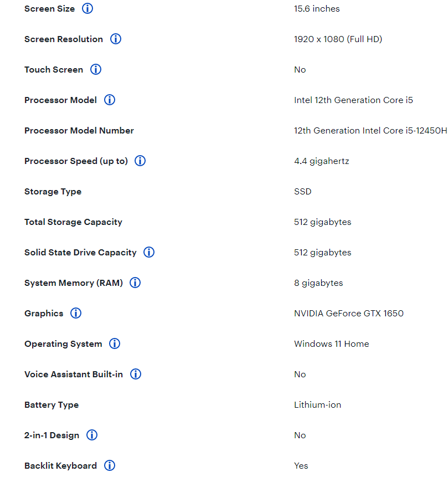Open the 2-in-1 Design info icon
The width and height of the screenshot is (448, 477).
point(92,435)
